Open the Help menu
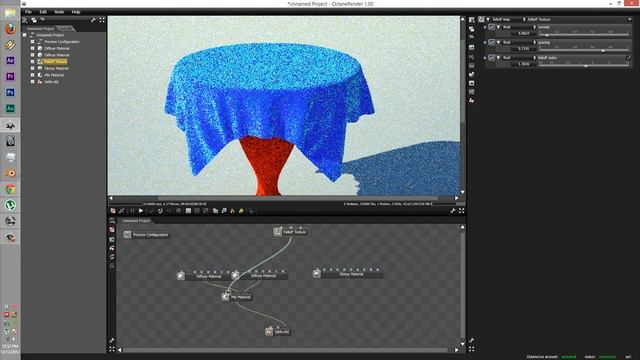The image size is (640, 360). coord(76,12)
